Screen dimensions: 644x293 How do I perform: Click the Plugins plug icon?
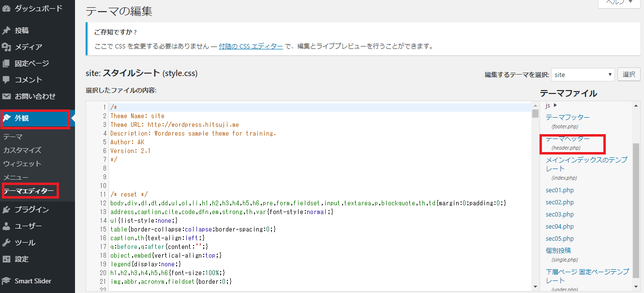6,210
